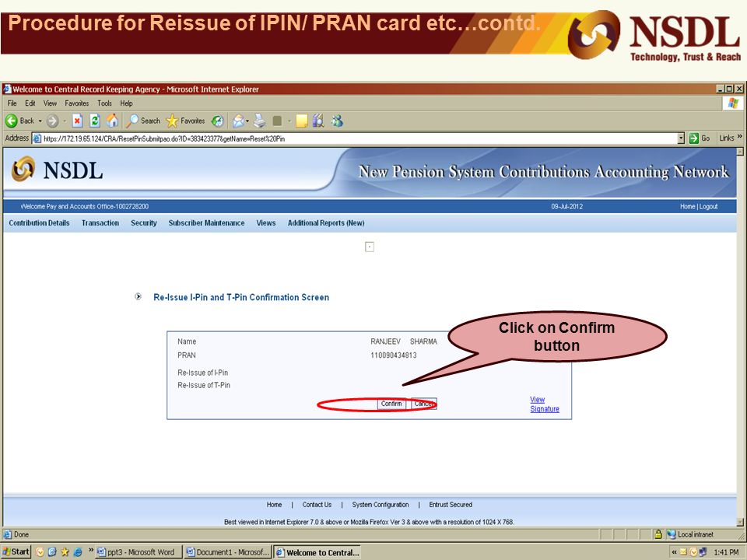Screen dimensions: 747x560
Task: Click the Windows flag throbber icon
Action: [x=733, y=103]
